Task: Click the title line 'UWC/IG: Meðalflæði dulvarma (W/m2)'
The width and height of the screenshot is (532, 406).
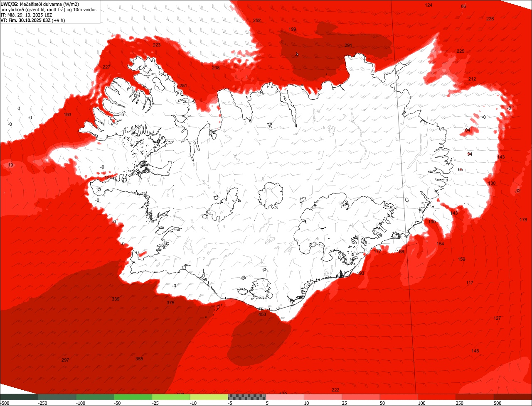Action: (x=40, y=4)
